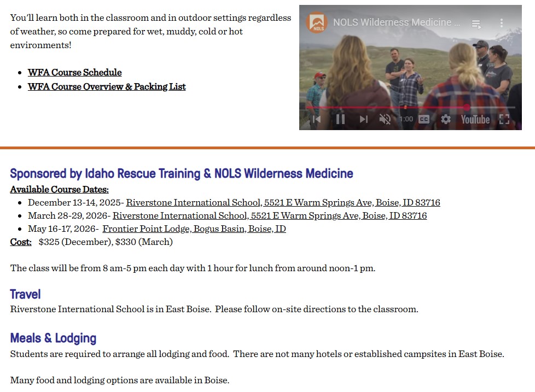The image size is (535, 392).
Task: Open WFA Course Overview & Packing List
Action: click(x=107, y=86)
